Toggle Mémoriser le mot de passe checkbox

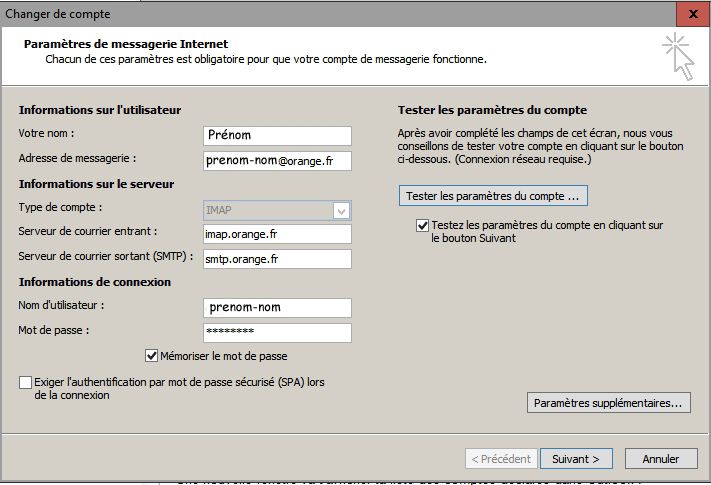(152, 355)
